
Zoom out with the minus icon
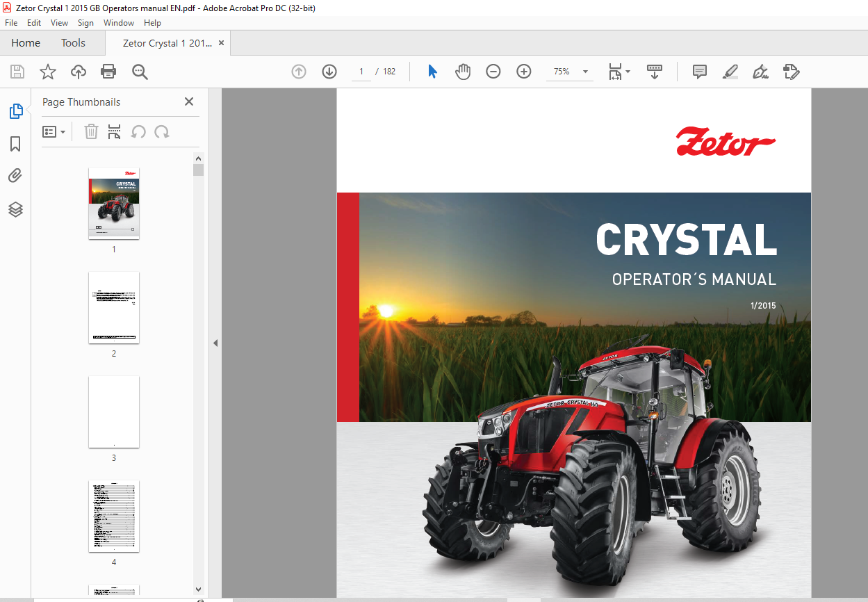493,72
